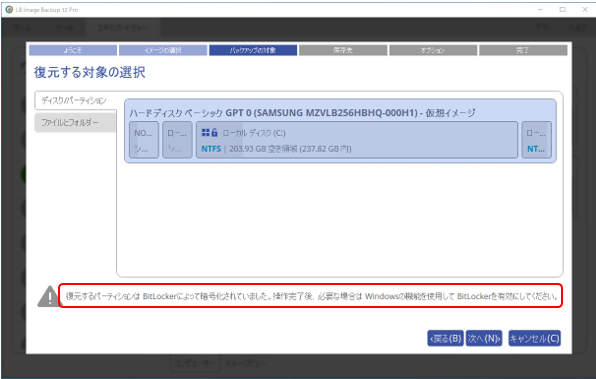Click the LB Image Backup app icon in title bar
This screenshot has height=379, width=596.
pos(9,10)
